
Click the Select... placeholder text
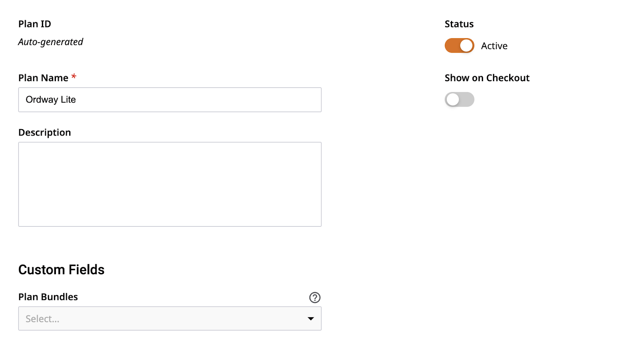(42, 319)
